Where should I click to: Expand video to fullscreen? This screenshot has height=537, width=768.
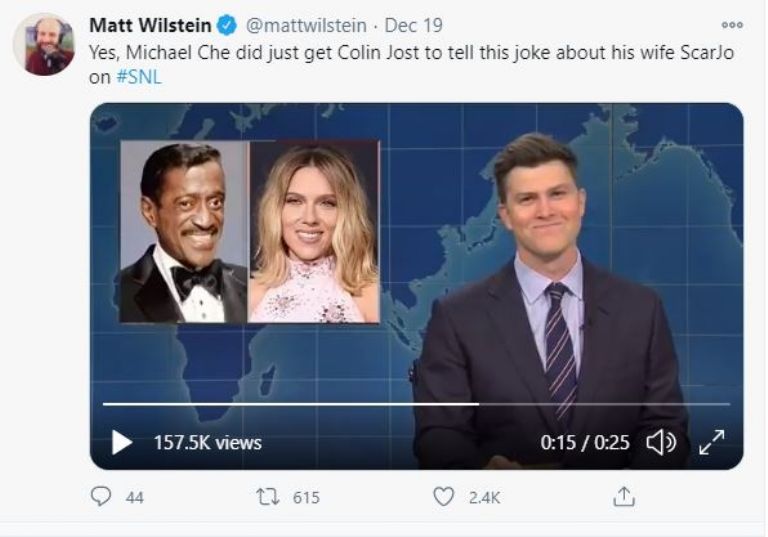[x=711, y=442]
